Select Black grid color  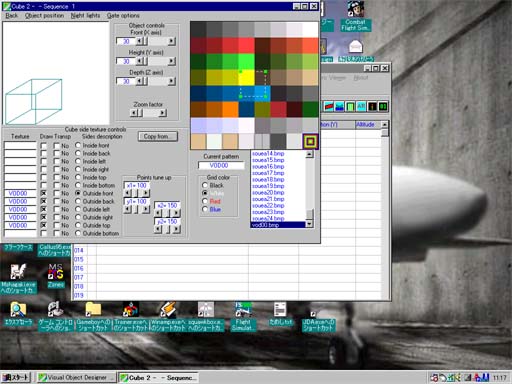pos(205,185)
